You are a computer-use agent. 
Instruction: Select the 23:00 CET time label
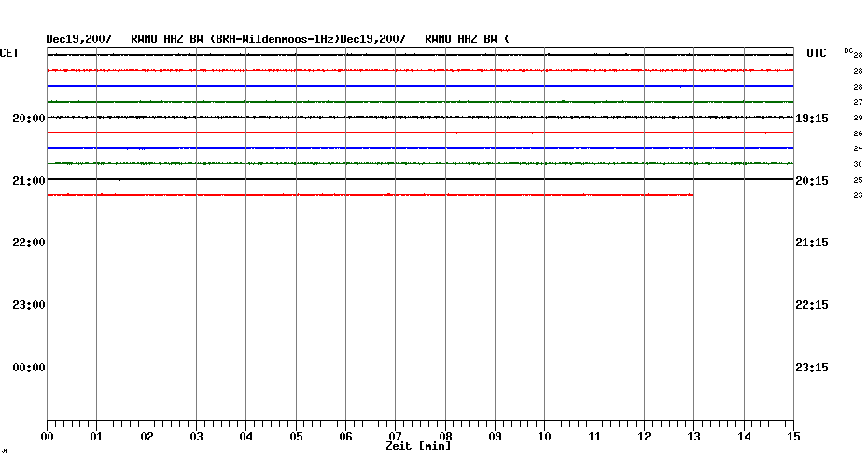pos(29,305)
